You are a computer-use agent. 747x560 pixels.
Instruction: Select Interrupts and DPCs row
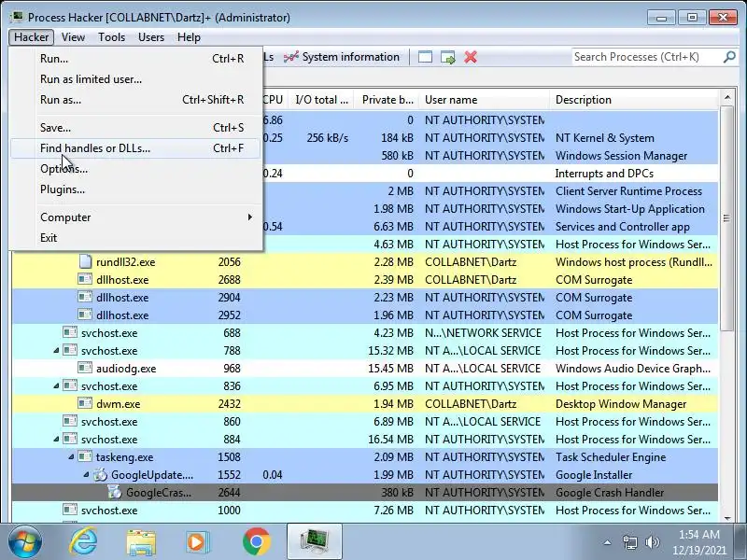coord(364,174)
